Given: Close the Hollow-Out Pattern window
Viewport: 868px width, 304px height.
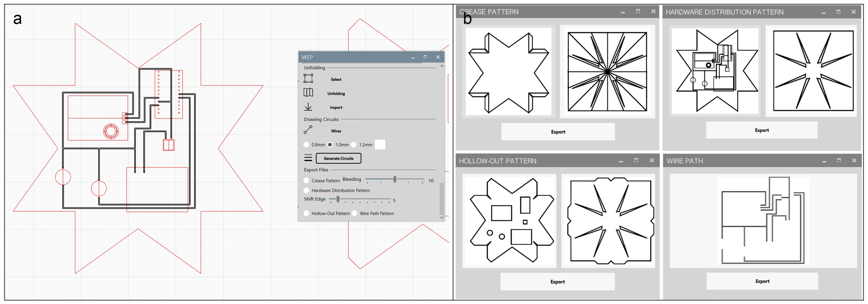Looking at the screenshot, I should coord(651,160).
